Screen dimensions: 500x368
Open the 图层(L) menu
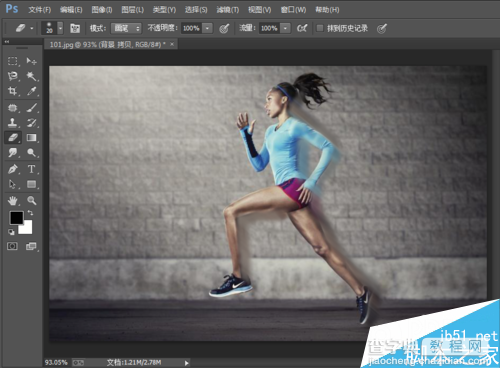[x=133, y=10]
